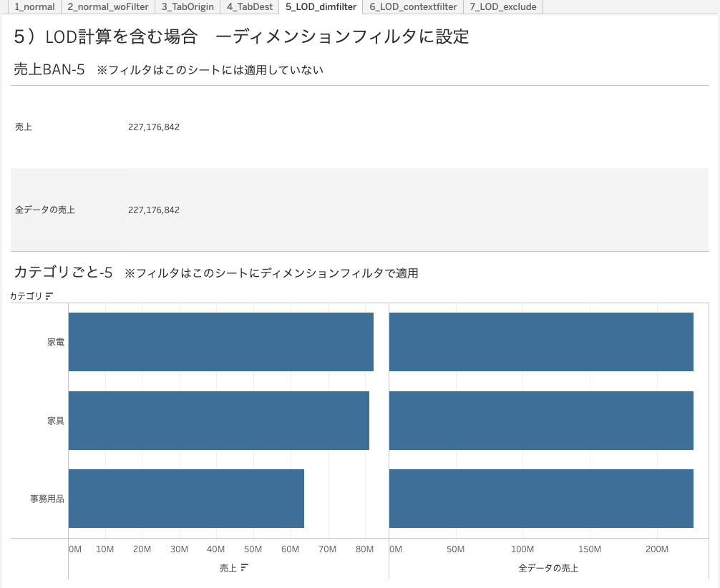Select the 家電 bar in 売上 chart

tap(221, 342)
